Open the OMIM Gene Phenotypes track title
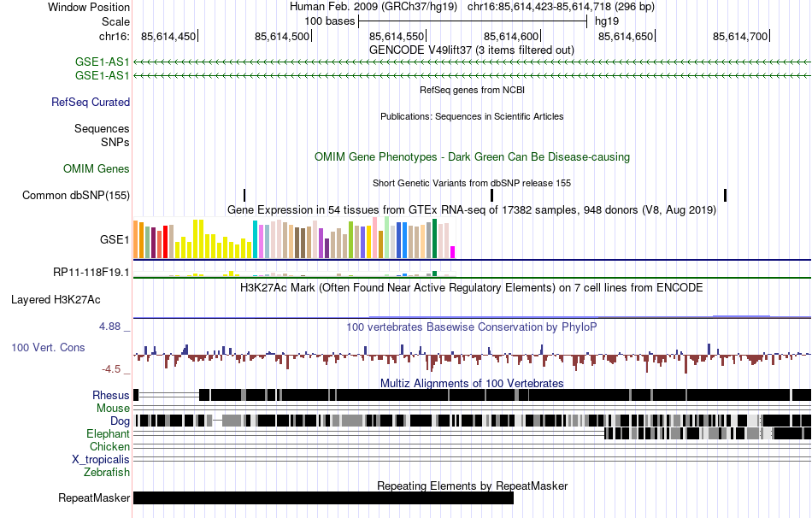This screenshot has width=812, height=518. coord(472,157)
